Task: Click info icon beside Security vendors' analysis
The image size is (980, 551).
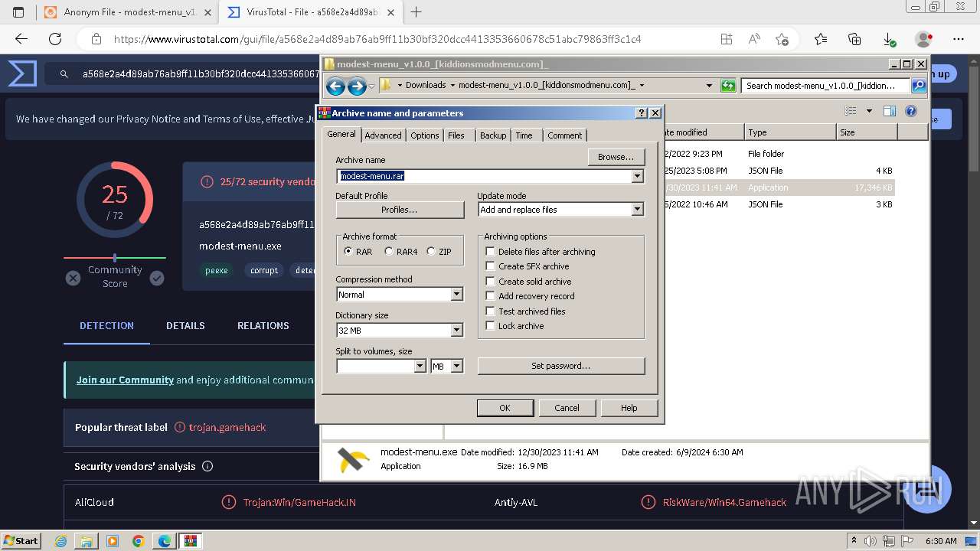Action: click(x=207, y=466)
